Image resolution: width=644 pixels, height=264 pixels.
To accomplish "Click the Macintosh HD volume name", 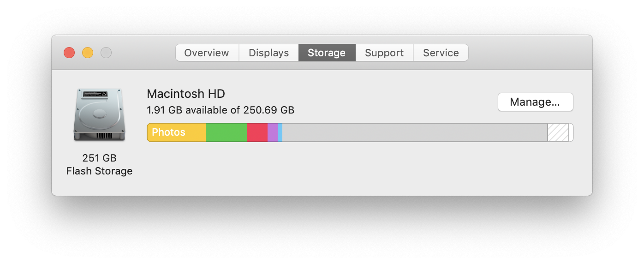I will [186, 94].
